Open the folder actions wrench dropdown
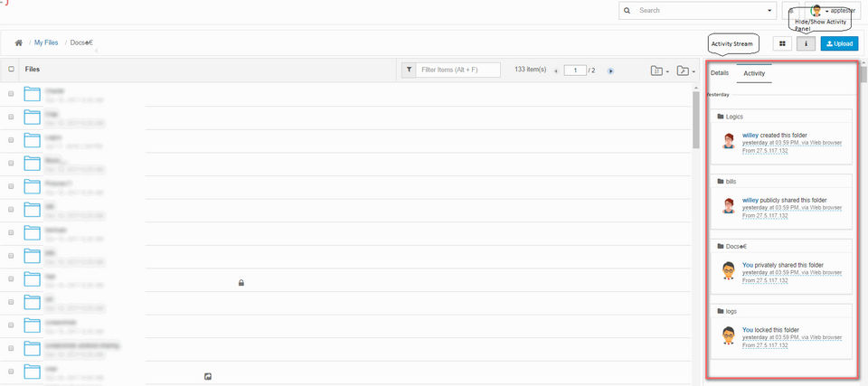This screenshot has height=386, width=868. pos(685,71)
